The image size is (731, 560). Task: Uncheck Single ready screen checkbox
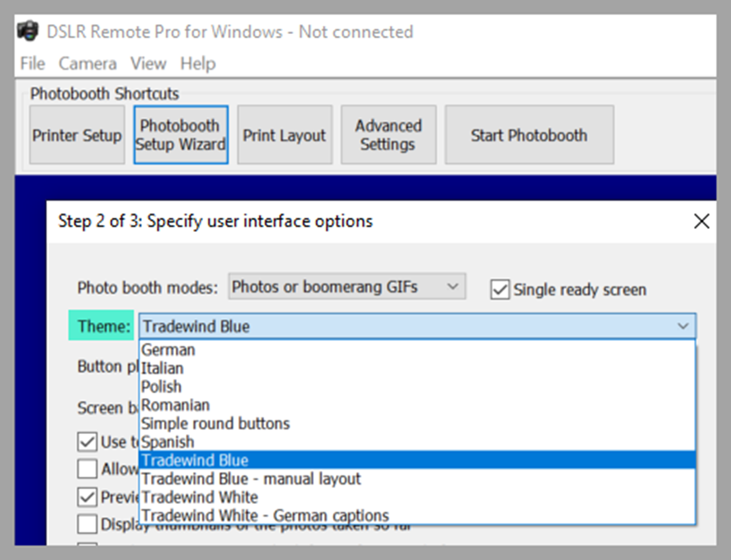pyautogui.click(x=500, y=290)
